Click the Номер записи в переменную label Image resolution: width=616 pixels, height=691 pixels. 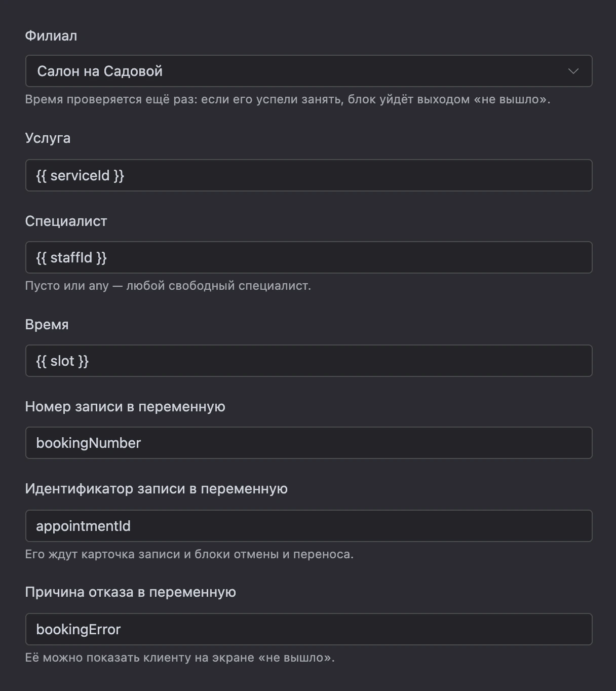[x=125, y=407]
